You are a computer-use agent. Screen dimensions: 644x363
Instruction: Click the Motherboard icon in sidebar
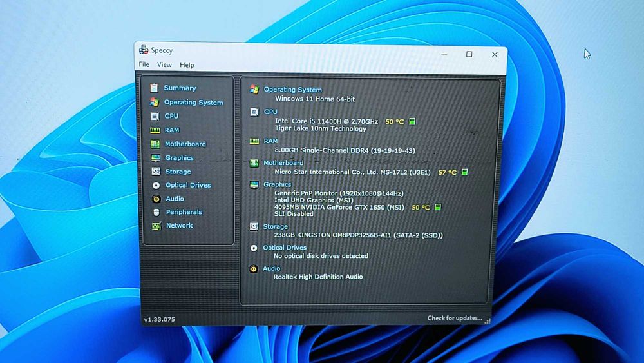(155, 144)
